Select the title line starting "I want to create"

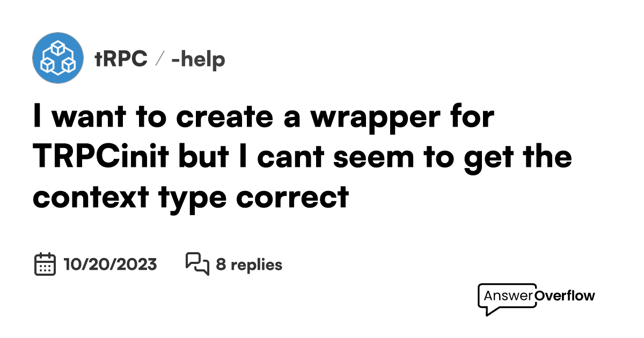click(263, 118)
